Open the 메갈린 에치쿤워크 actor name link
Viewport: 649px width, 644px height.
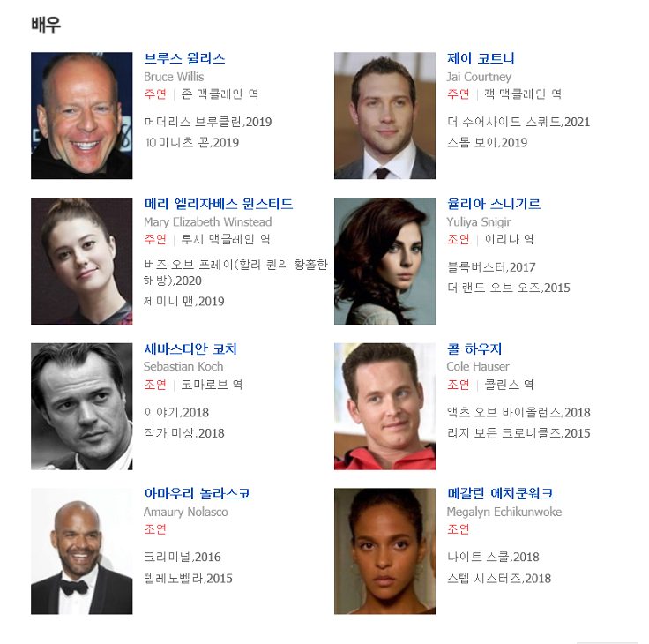pos(500,494)
